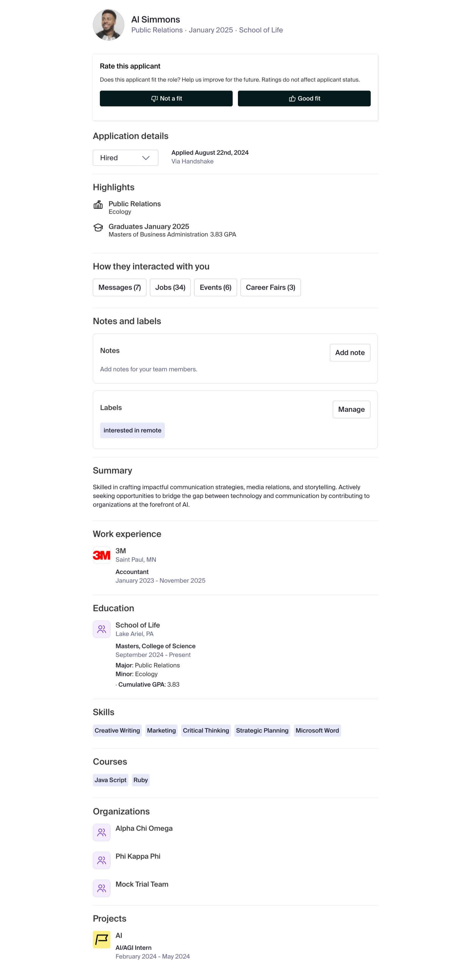Image resolution: width=452 pixels, height=980 pixels.
Task: Click the thumbs-down icon on Not a fit
Action: point(154,98)
